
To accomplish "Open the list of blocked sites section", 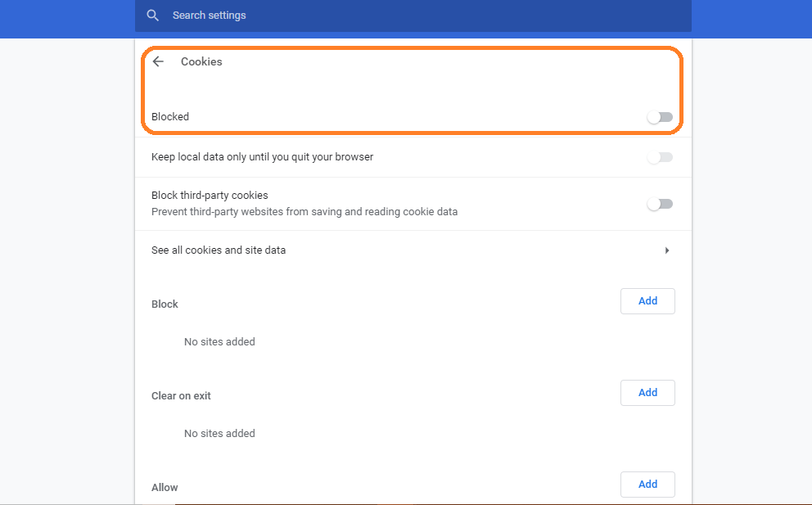I will point(165,304).
